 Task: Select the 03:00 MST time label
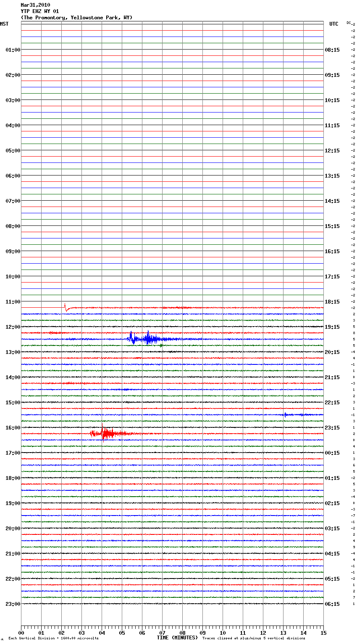point(13,100)
